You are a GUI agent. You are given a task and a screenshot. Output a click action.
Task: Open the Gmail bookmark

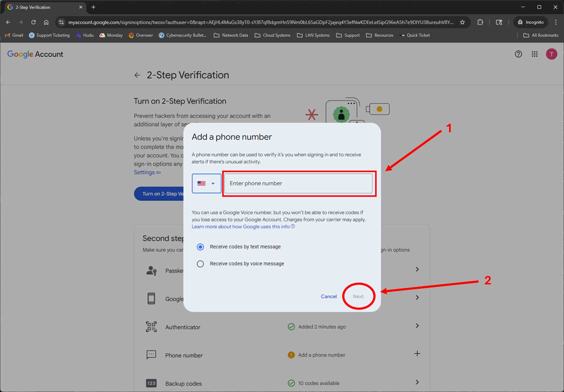(x=14, y=35)
